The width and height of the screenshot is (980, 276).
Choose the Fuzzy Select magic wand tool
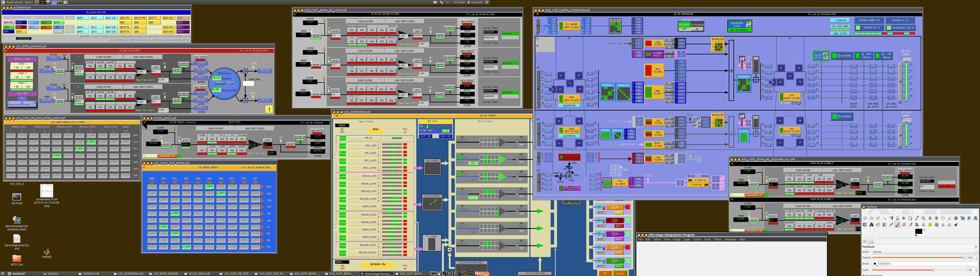[x=885, y=218]
